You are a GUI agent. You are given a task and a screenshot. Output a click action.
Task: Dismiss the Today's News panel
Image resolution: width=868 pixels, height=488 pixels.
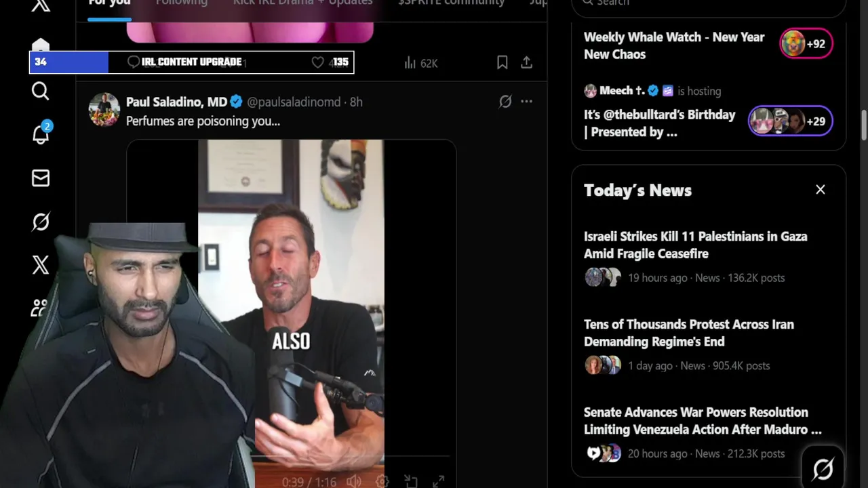click(821, 190)
